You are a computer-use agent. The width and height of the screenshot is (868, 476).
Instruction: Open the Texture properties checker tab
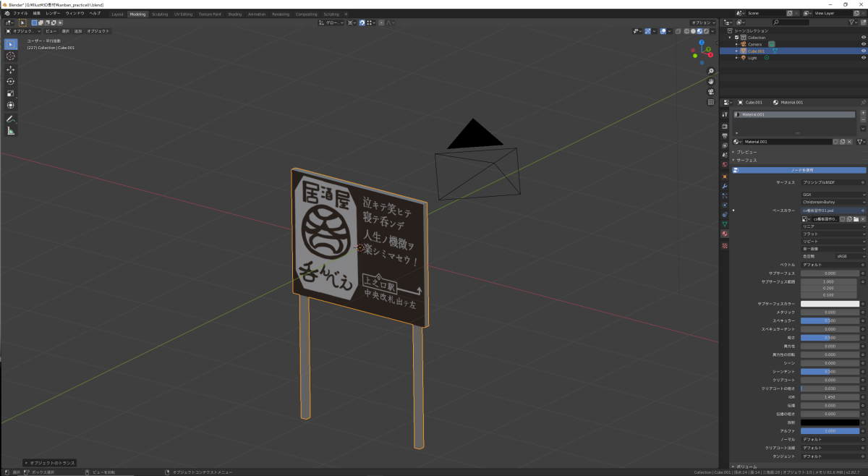coord(725,247)
